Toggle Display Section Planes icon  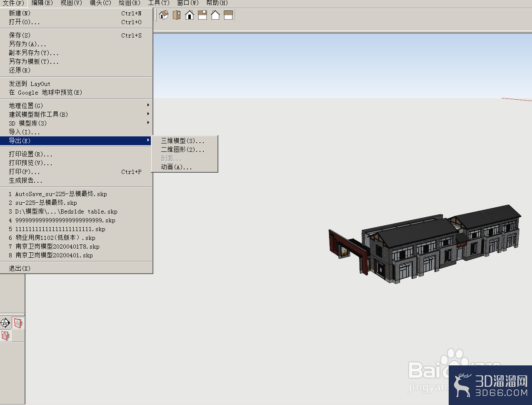tap(17, 322)
